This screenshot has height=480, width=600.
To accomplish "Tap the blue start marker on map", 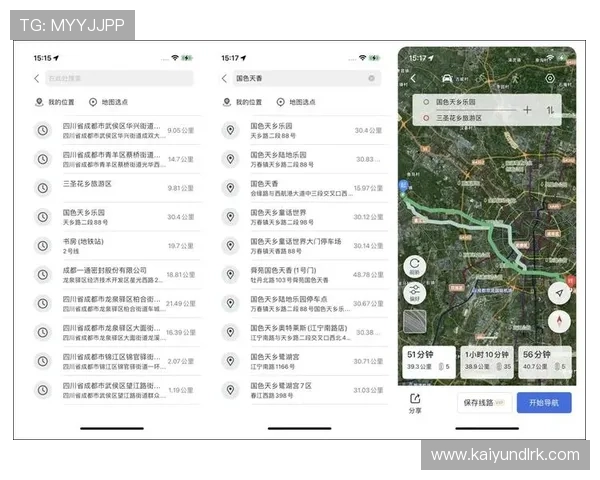I will pos(403,186).
